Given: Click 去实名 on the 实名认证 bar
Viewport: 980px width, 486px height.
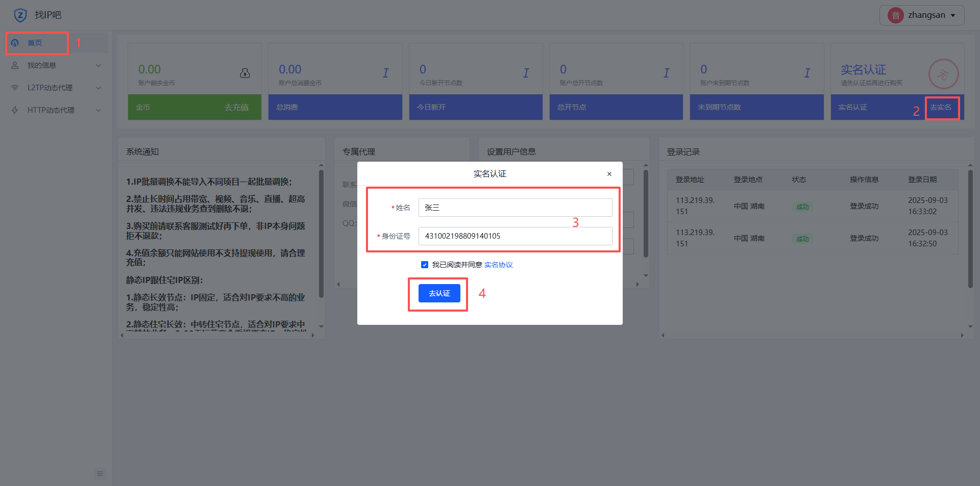Looking at the screenshot, I should click(x=941, y=107).
